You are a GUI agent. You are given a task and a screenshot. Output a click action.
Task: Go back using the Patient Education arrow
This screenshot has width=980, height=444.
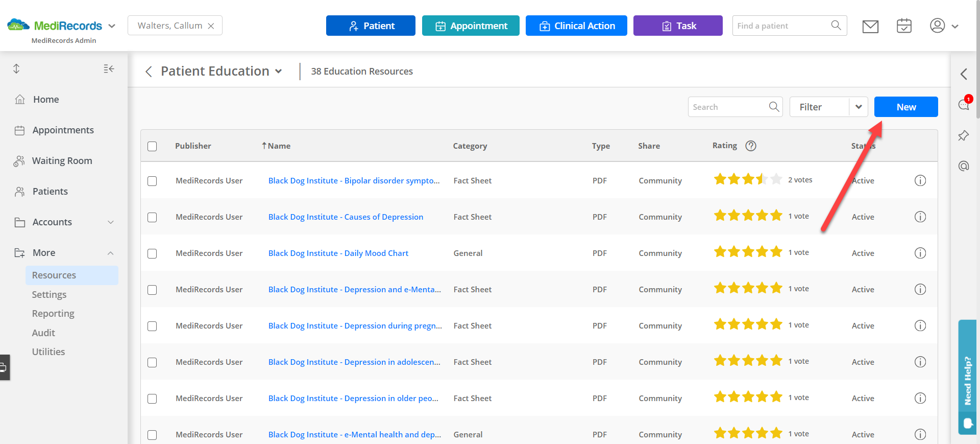click(149, 72)
